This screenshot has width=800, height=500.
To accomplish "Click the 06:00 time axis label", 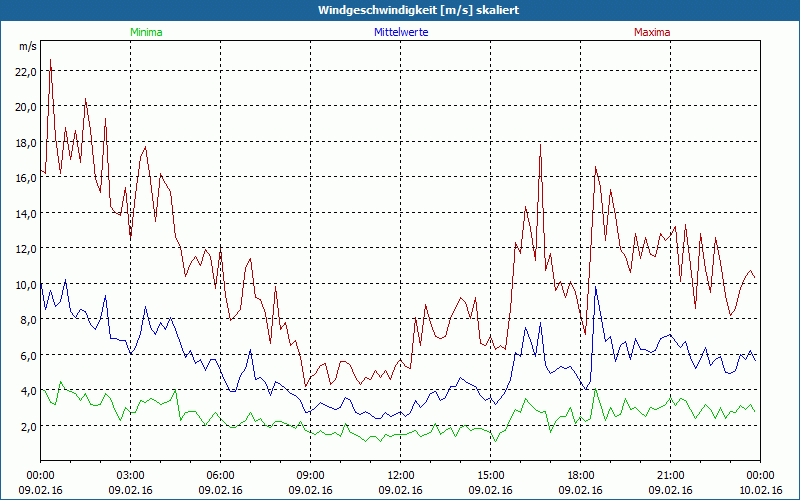I will coord(221,475).
